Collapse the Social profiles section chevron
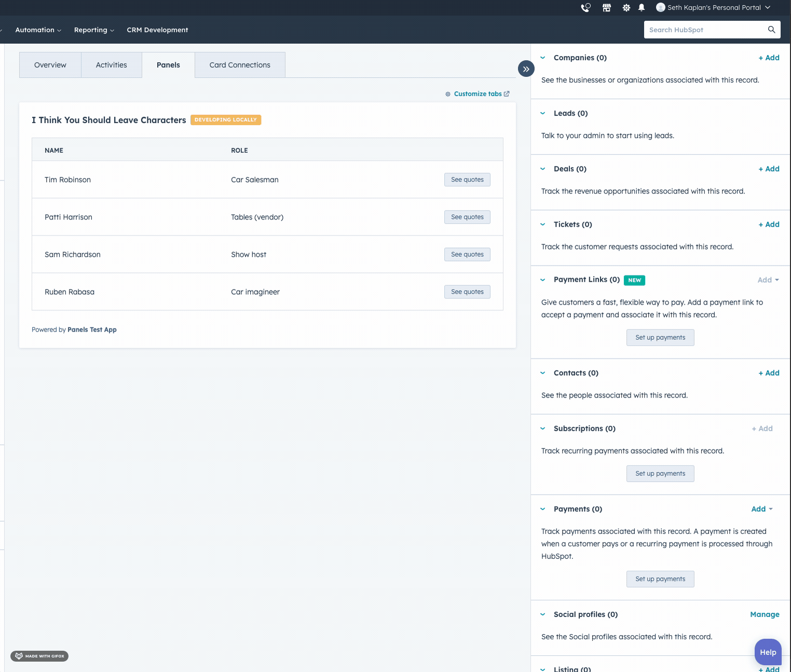 click(x=543, y=614)
